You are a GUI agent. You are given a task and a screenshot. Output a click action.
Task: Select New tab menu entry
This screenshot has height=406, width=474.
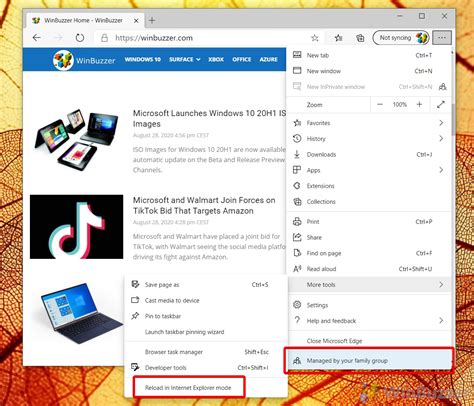pos(369,55)
